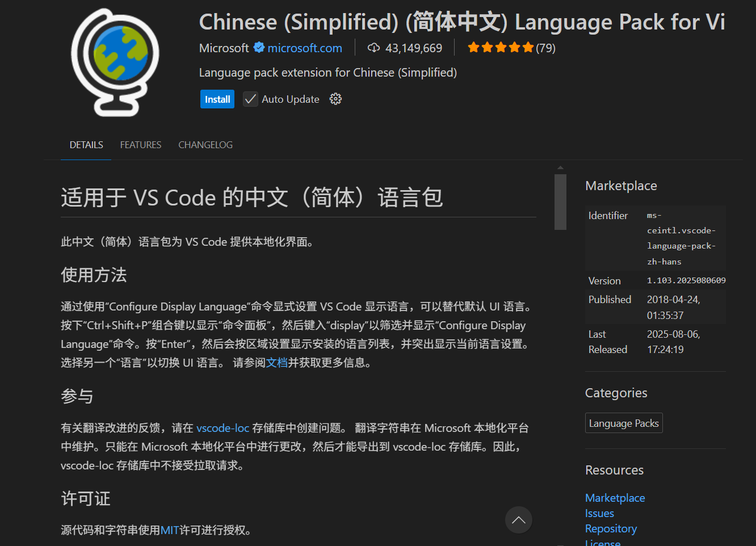This screenshot has width=756, height=546.
Task: Open the microsoft.com publisher link
Action: (305, 48)
